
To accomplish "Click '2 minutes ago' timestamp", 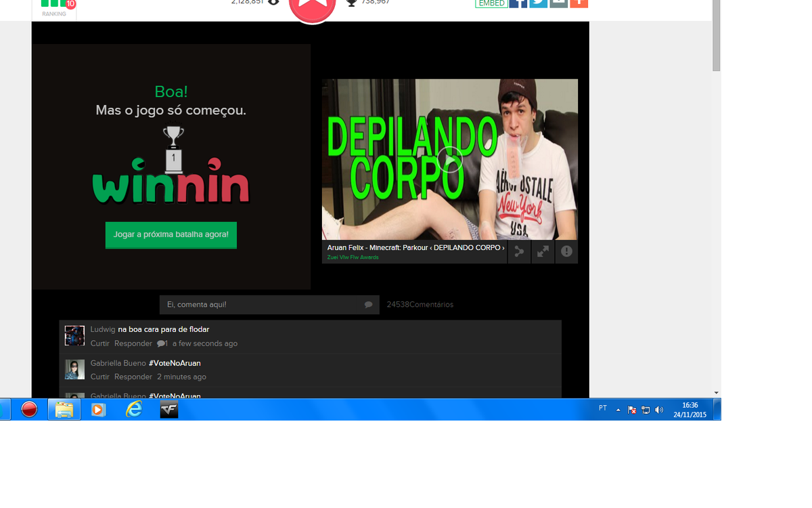I will pos(181,377).
